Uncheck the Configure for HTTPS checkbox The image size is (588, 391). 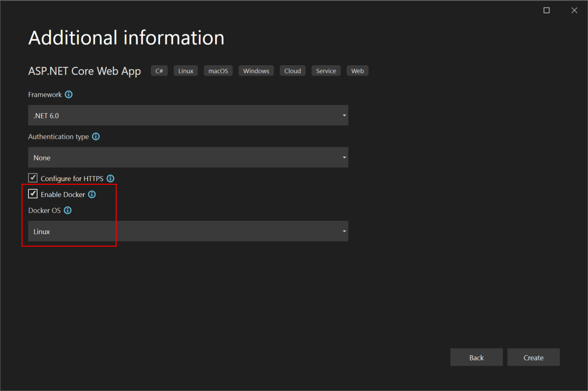[x=33, y=178]
